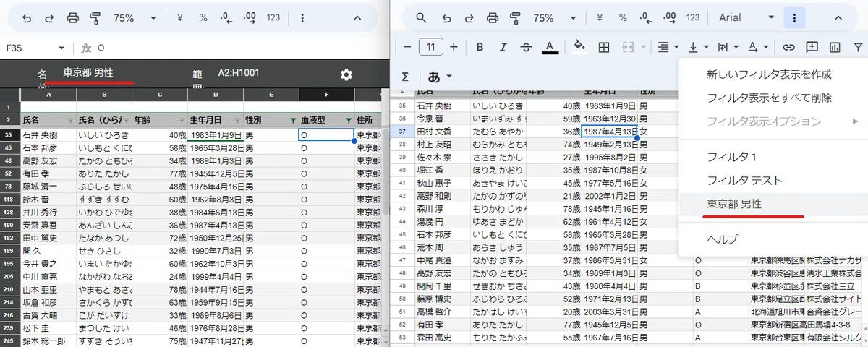This screenshot has width=868, height=347.
Task: Open text rotation options
Action: 757,47
